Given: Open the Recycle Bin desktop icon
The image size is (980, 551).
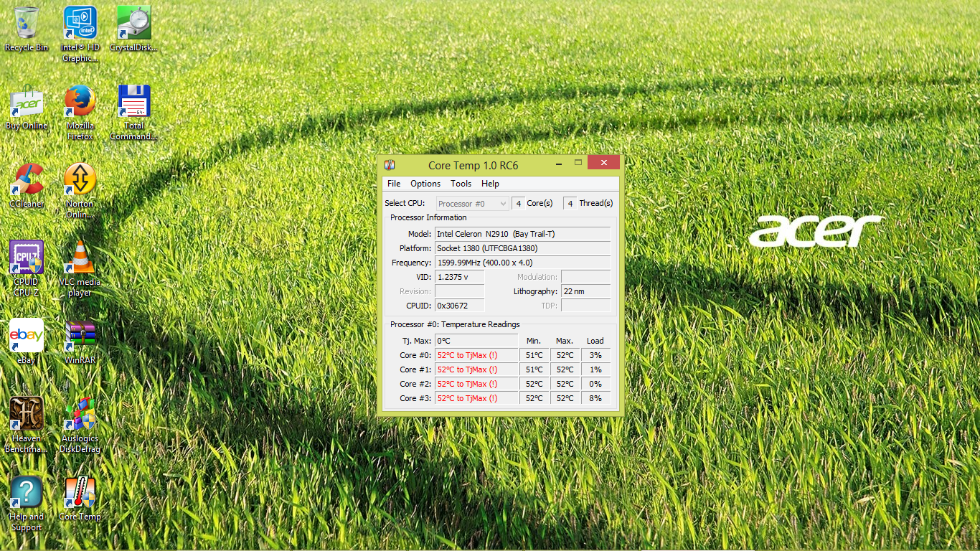Looking at the screenshot, I should (27, 24).
